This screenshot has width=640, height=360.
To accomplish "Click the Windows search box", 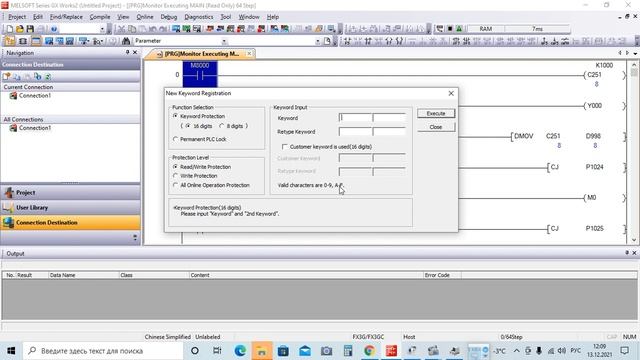I will pos(103,351).
